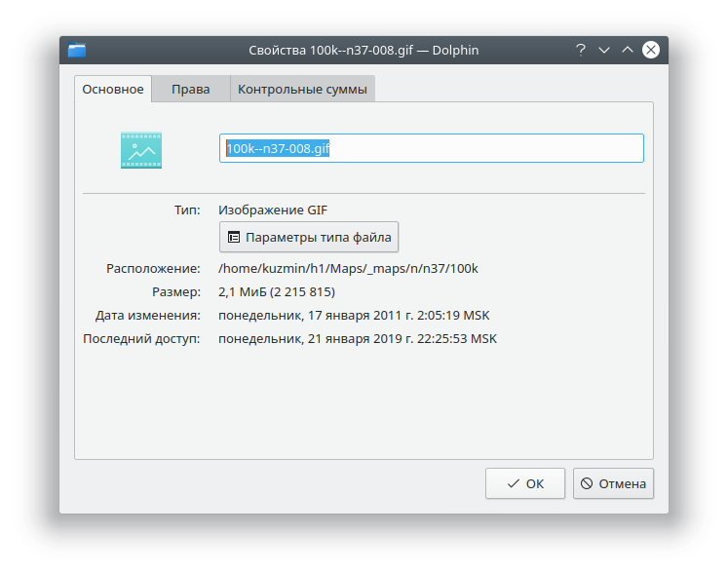Click the file location path text
Screen dimensions: 728x573
(x=349, y=268)
